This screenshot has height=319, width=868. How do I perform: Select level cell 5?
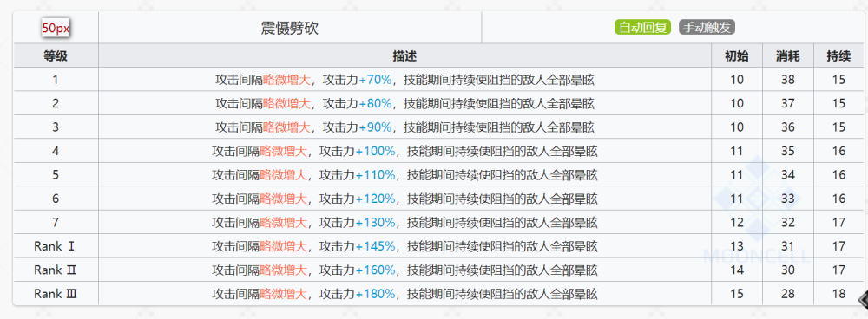pos(56,175)
